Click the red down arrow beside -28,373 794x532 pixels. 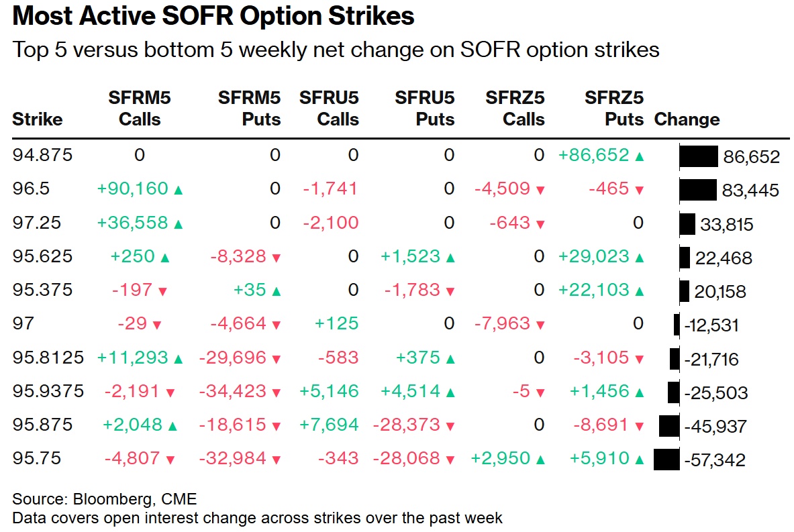coord(449,426)
